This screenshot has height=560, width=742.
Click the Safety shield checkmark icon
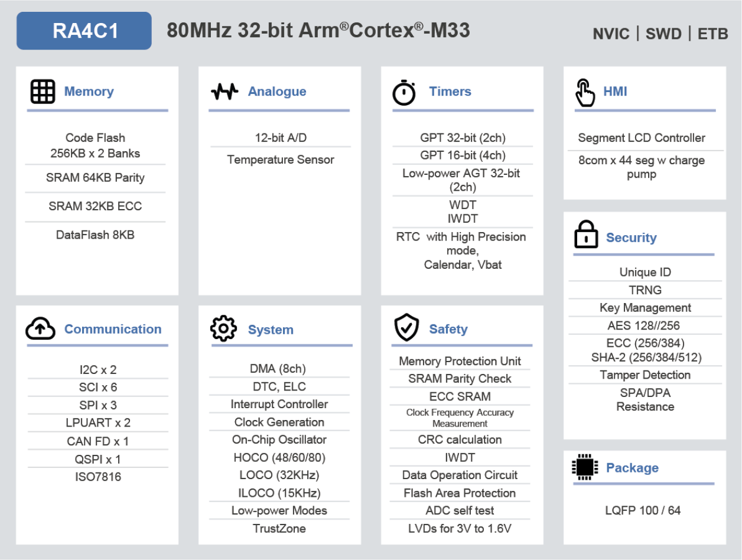pos(406,328)
